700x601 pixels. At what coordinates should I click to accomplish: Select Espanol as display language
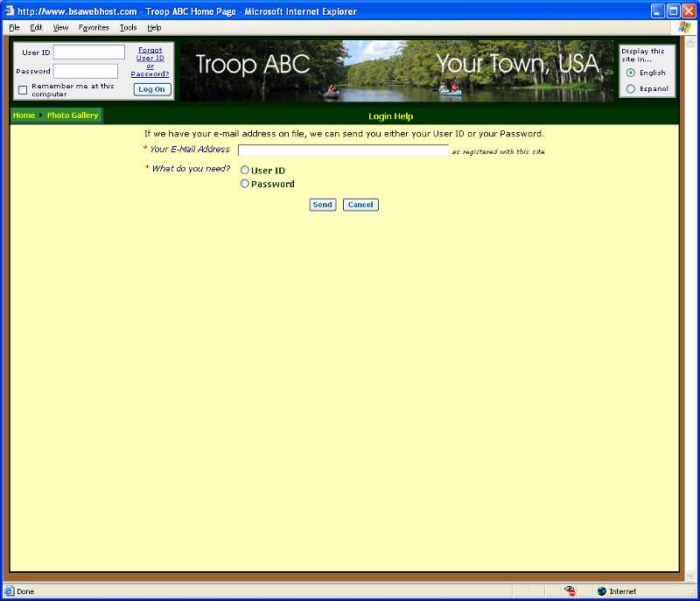pos(630,88)
